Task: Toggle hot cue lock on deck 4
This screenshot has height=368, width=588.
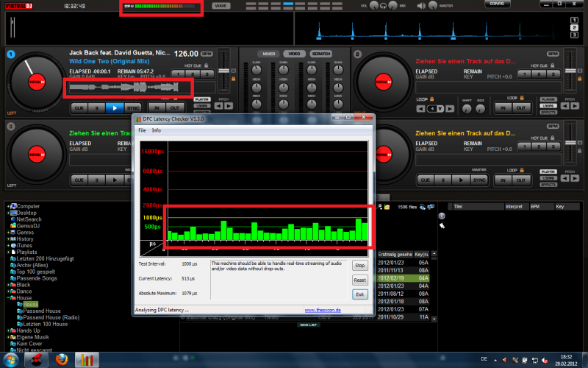Action: coord(553,138)
